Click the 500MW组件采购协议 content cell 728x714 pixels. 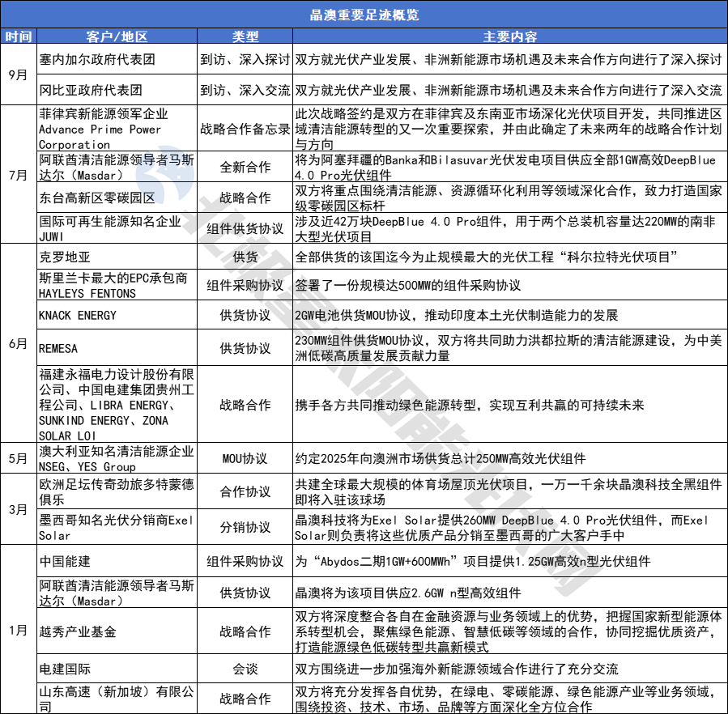pos(510,285)
